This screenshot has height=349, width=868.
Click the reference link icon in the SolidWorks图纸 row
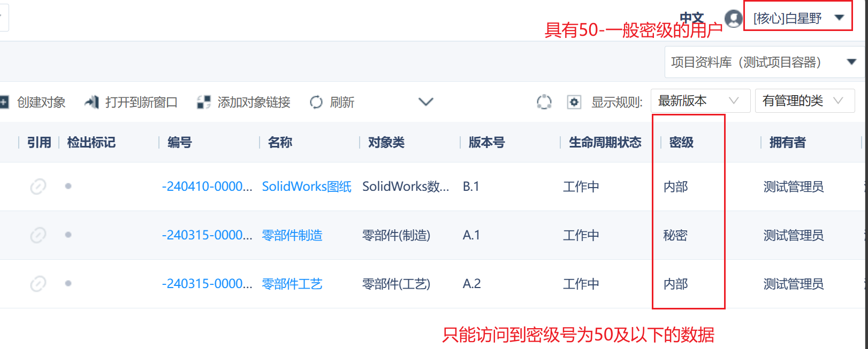(37, 187)
